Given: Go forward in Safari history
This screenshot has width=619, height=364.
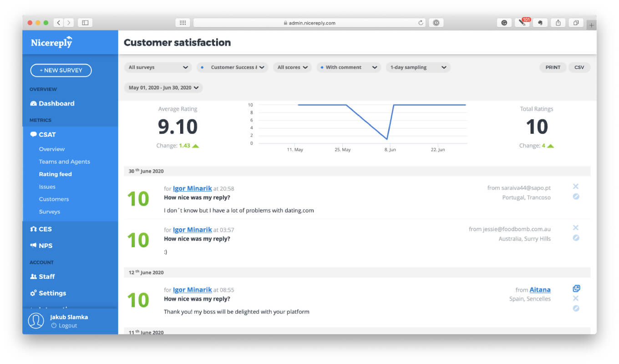Looking at the screenshot, I should [69, 22].
